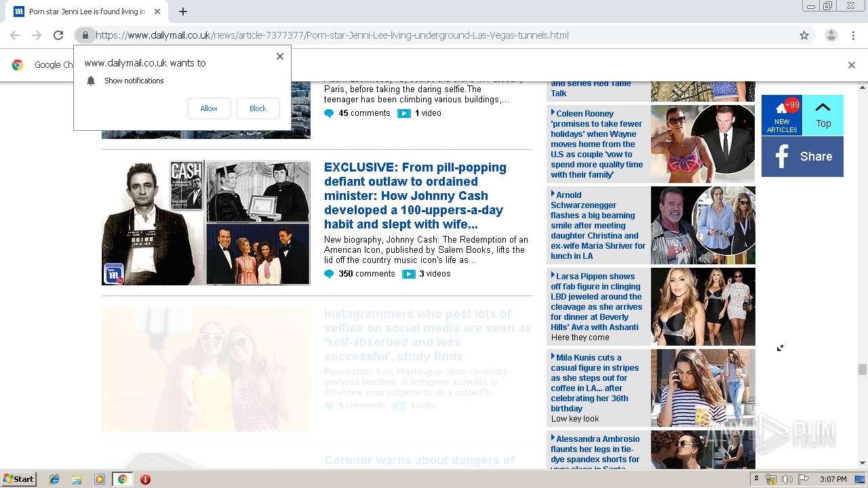Reload the page with refresh icon
The height and width of the screenshot is (488, 868).
58,35
